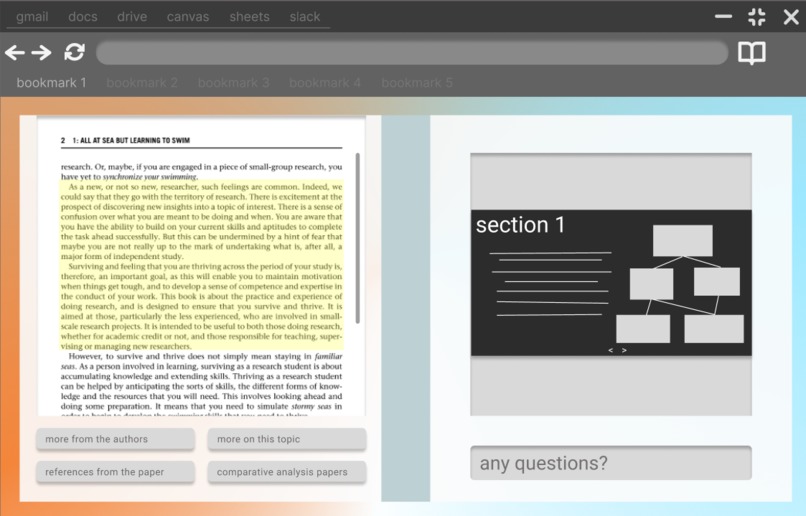Show previous slide using < arrow

pos(611,351)
